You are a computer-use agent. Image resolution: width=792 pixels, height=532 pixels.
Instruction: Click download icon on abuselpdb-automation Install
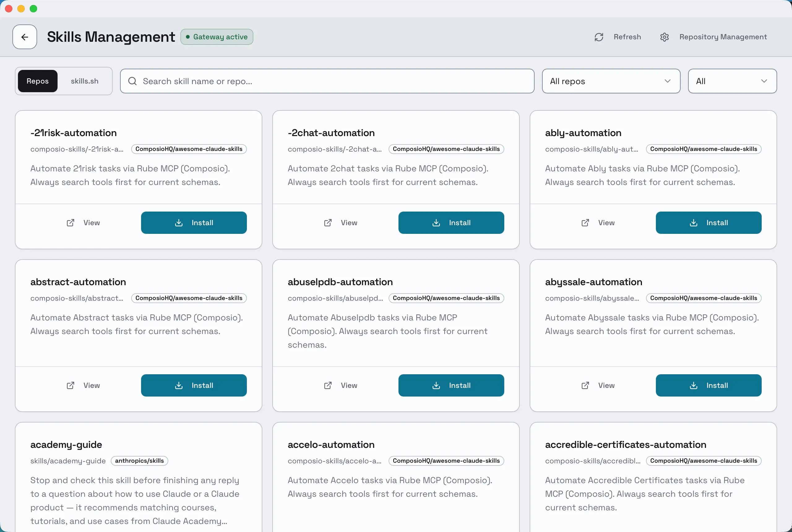(x=437, y=385)
